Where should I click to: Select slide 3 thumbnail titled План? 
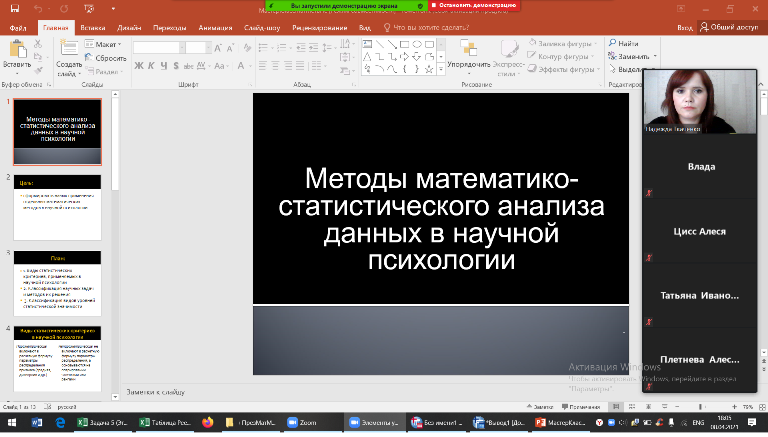coord(57,282)
